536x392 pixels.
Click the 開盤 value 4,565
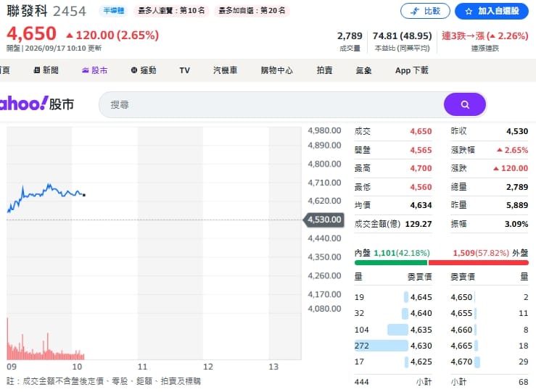(x=421, y=150)
